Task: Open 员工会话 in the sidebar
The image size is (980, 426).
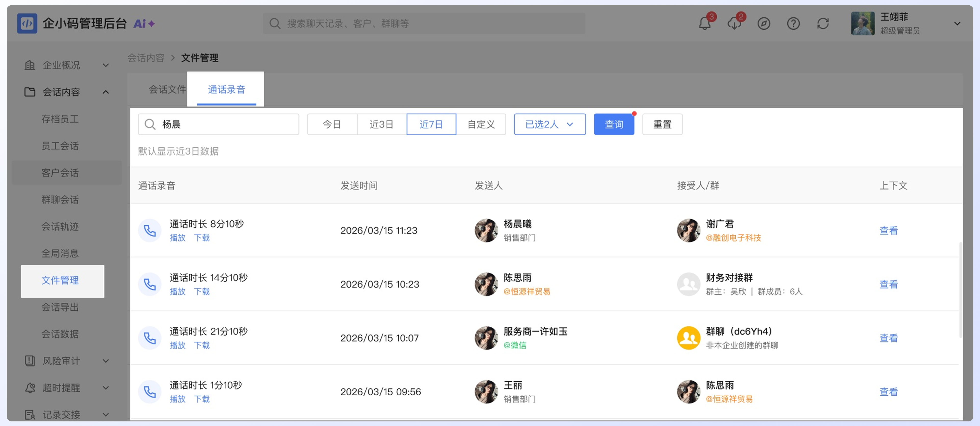Action: coord(60,146)
